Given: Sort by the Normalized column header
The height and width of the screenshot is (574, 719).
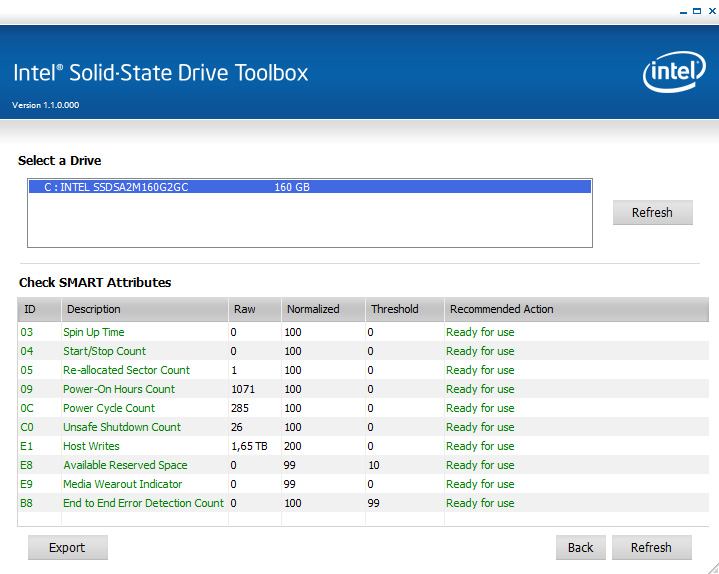Looking at the screenshot, I should (321, 309).
